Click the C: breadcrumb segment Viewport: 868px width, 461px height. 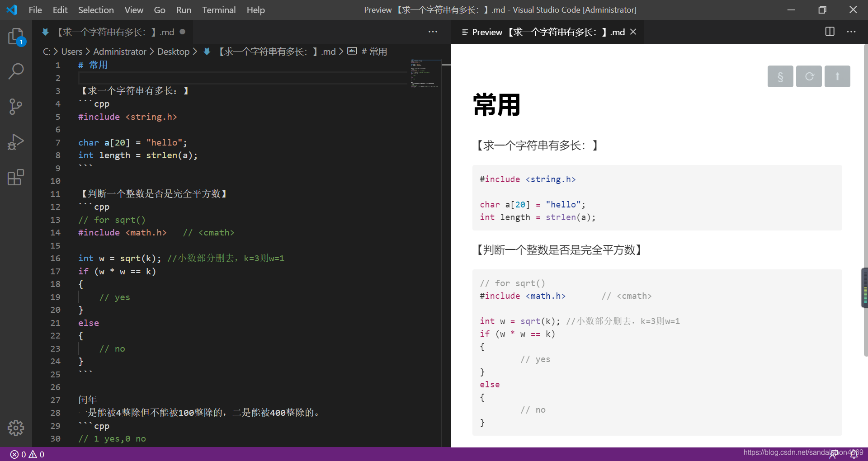point(47,52)
